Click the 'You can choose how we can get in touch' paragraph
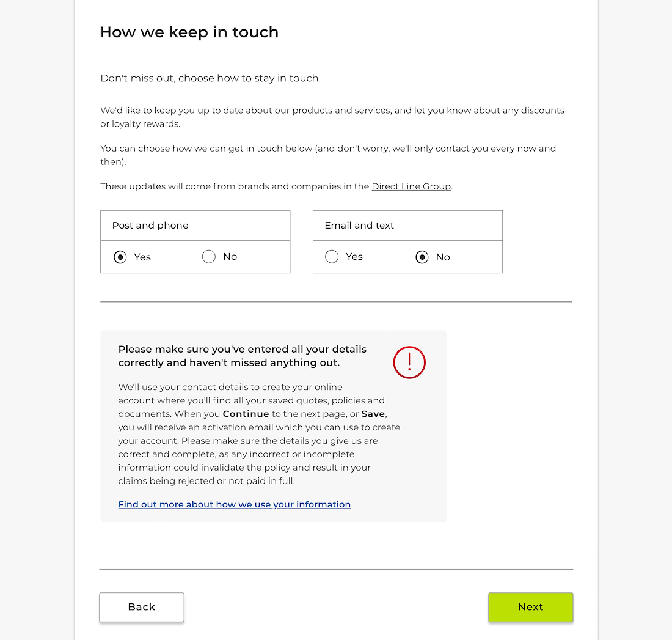The width and height of the screenshot is (672, 640). click(328, 155)
